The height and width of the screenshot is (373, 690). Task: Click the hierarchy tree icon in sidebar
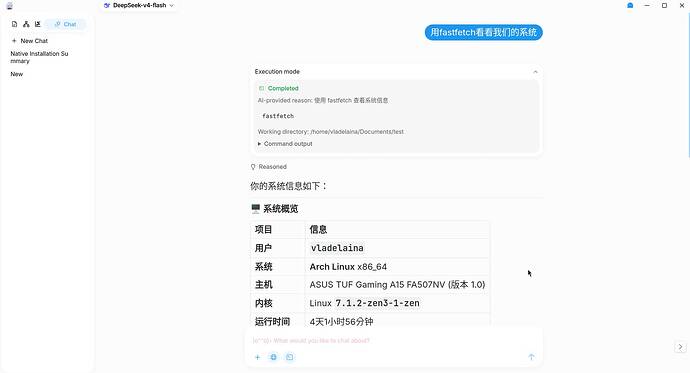[x=26, y=24]
